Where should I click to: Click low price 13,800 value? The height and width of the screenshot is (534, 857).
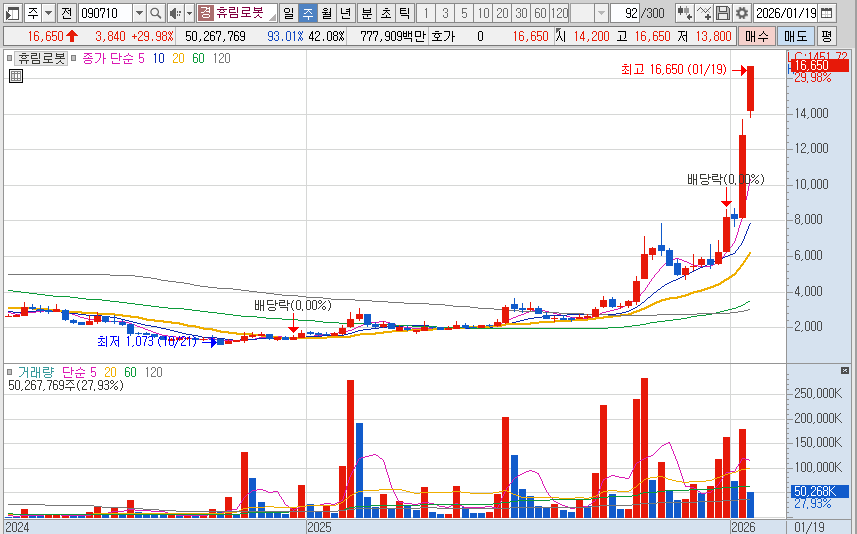[713, 36]
